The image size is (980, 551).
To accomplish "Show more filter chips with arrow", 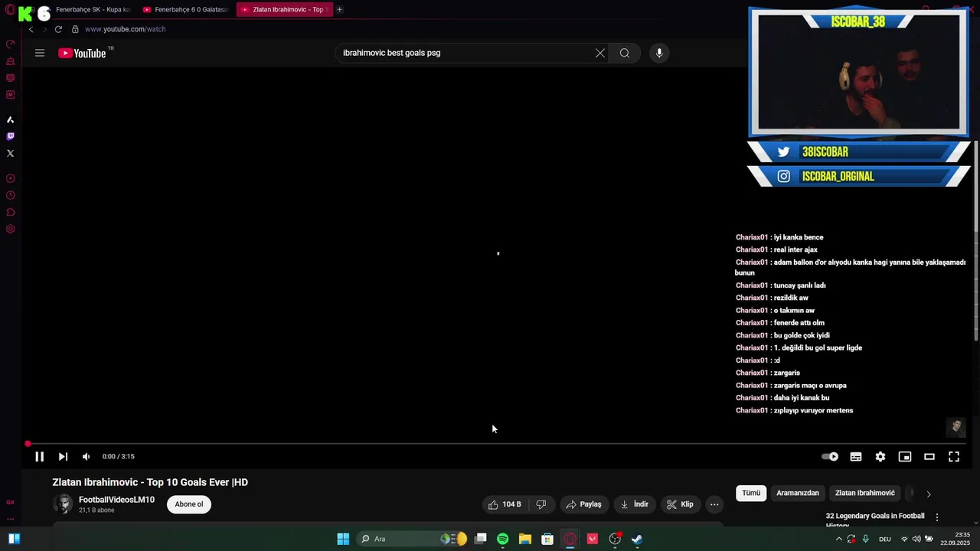I will pyautogui.click(x=929, y=494).
